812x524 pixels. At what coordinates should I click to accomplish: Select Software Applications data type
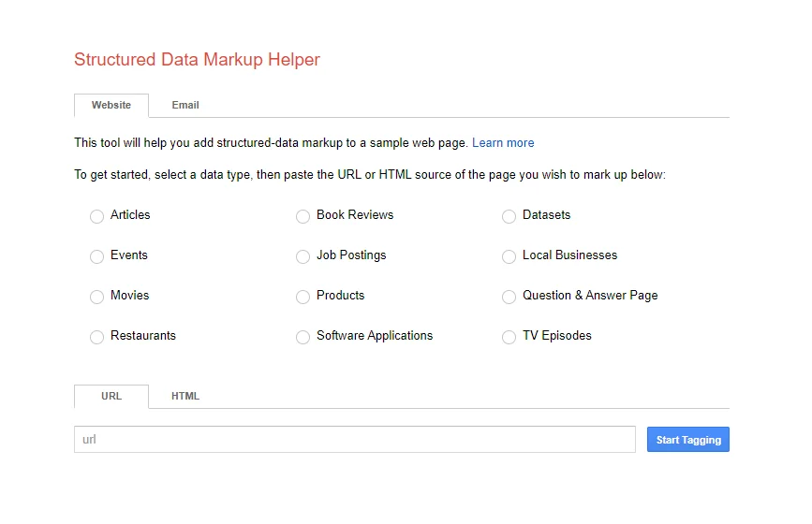pyautogui.click(x=303, y=337)
